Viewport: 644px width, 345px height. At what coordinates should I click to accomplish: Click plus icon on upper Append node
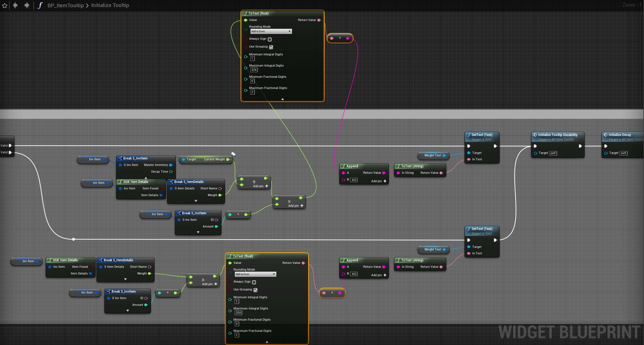click(385, 181)
